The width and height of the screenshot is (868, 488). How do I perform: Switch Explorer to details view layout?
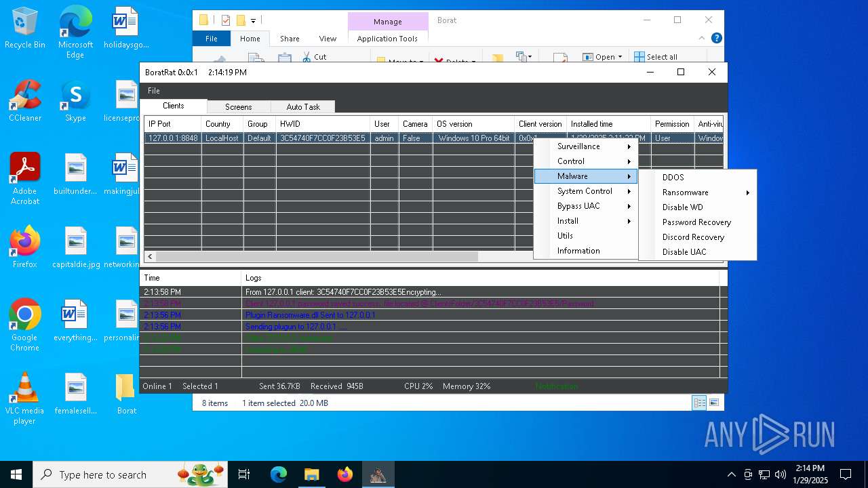[x=699, y=403]
